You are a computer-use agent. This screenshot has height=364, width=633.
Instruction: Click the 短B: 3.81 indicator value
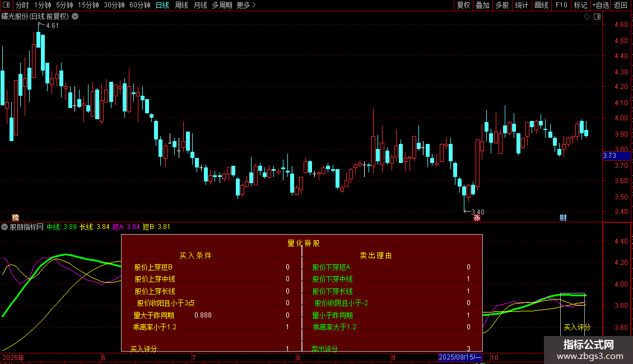pyautogui.click(x=156, y=227)
